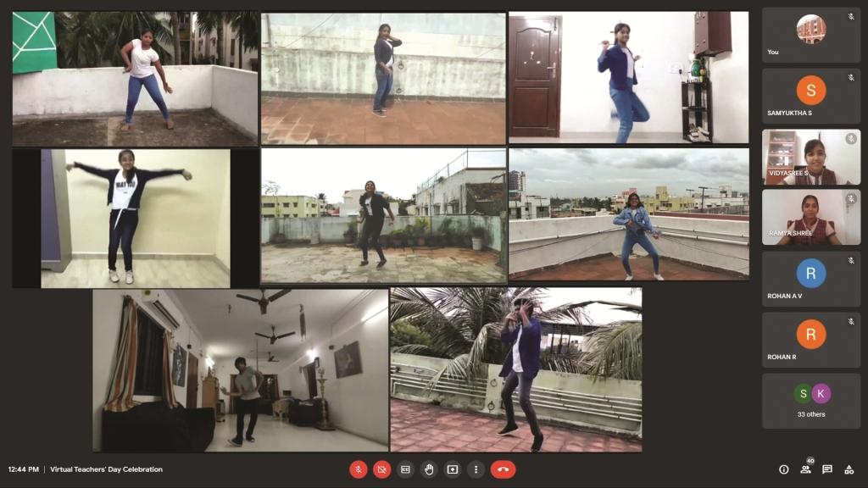Toggle closed captions
Viewport: 868px width, 488px height.
[406, 469]
